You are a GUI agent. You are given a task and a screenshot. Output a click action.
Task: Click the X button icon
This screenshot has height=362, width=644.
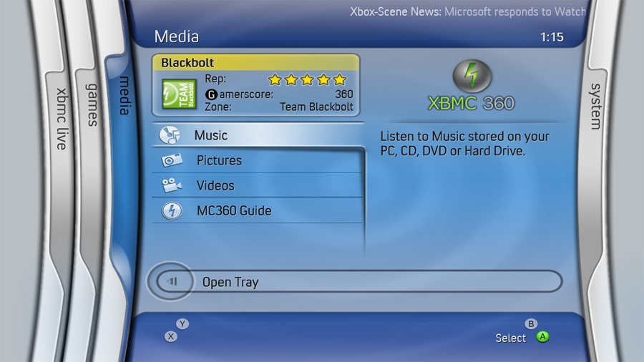point(170,336)
